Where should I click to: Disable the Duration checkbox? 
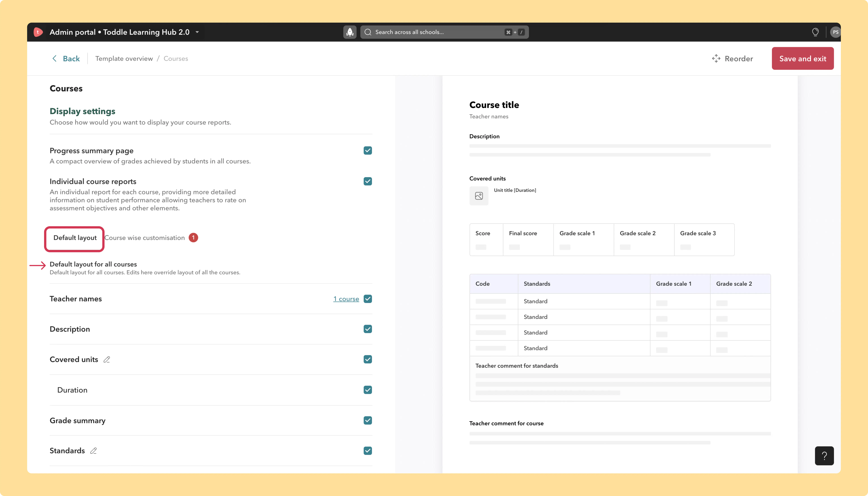368,390
